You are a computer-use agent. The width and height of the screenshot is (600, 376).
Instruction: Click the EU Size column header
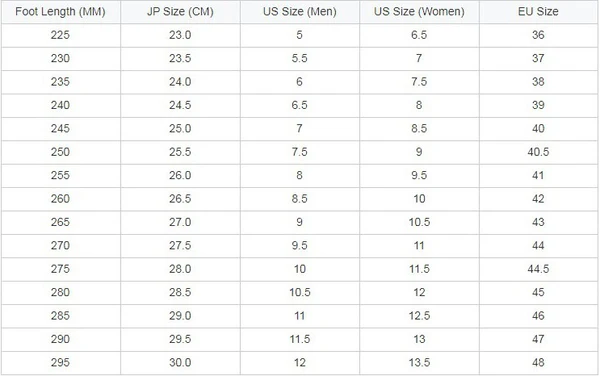click(x=538, y=11)
